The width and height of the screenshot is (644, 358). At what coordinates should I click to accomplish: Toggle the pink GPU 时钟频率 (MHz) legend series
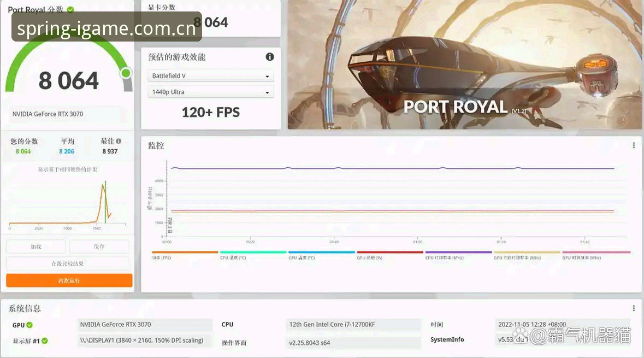[596, 255]
